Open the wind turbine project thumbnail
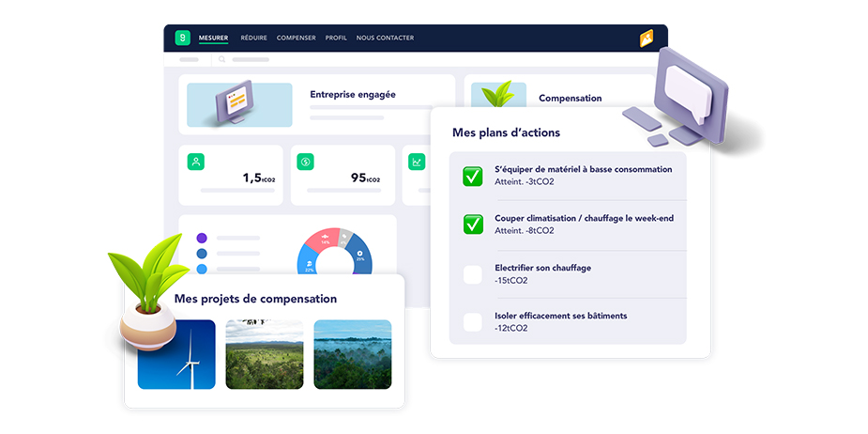 click(x=176, y=354)
